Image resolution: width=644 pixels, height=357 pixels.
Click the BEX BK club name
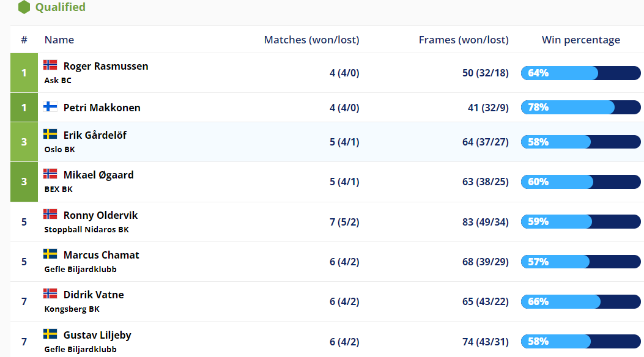pyautogui.click(x=58, y=189)
